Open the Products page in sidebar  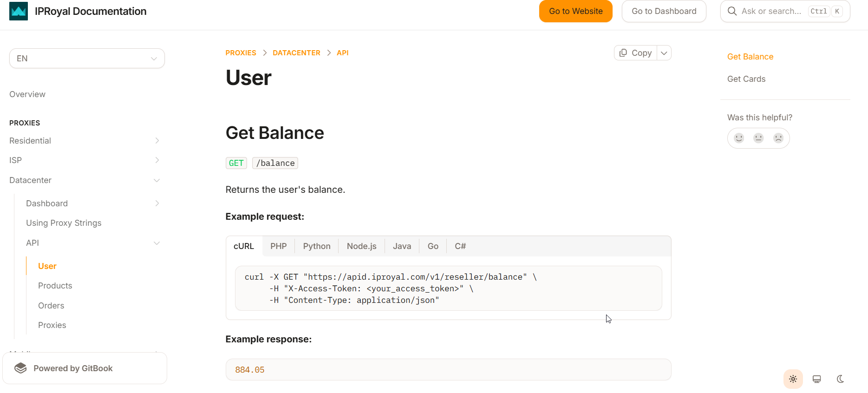point(55,286)
